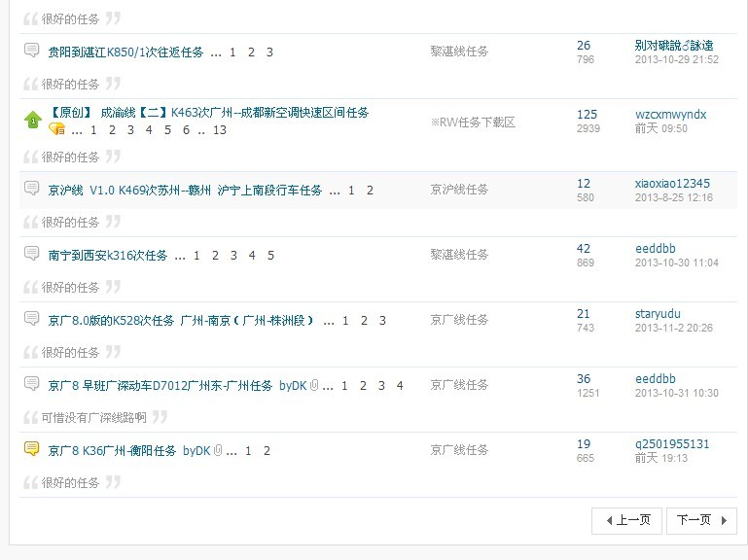Go to next page with 下一页 button
This screenshot has height=560, width=748.
[x=700, y=520]
